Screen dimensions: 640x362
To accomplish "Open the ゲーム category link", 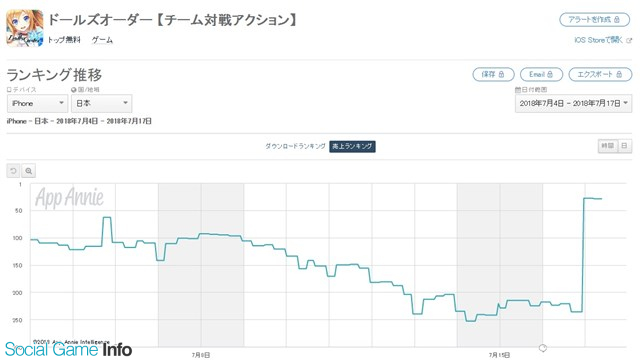I will tap(102, 40).
